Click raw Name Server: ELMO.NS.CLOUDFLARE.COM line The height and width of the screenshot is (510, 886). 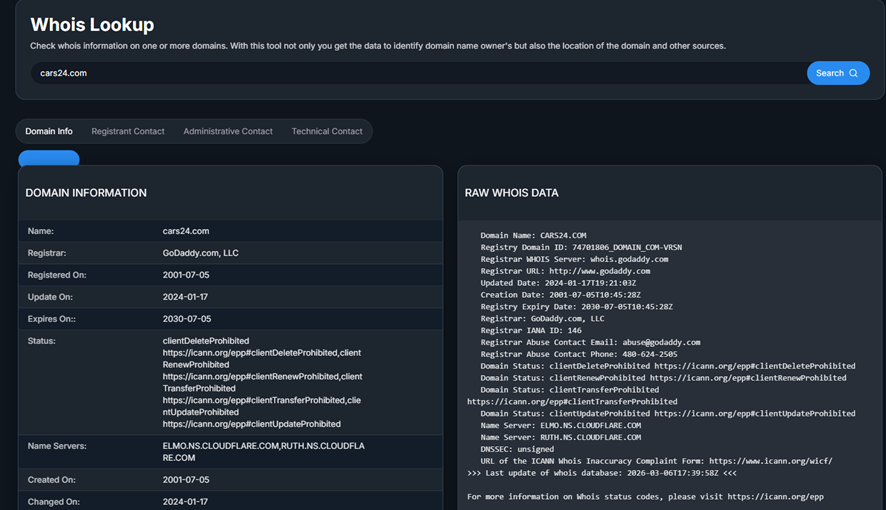coord(561,425)
